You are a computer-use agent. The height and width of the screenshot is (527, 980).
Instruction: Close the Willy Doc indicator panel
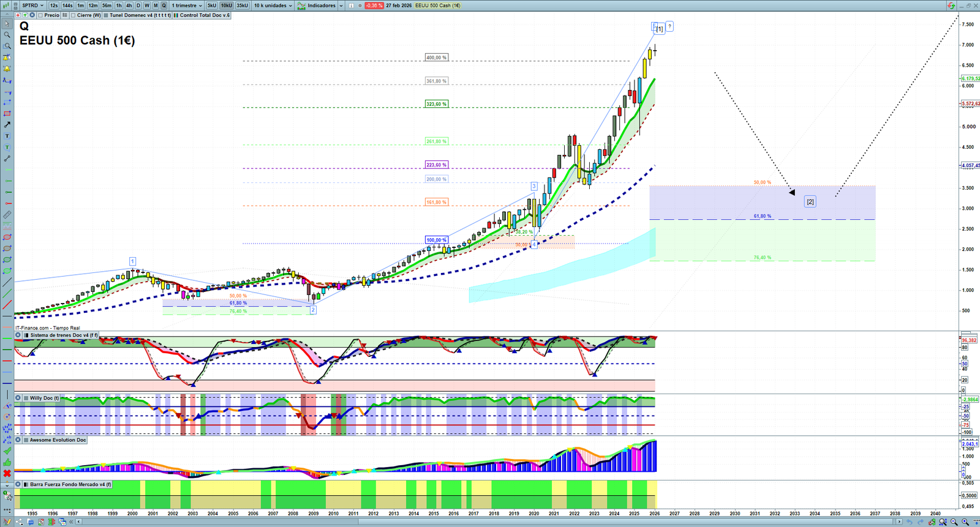pyautogui.click(x=18, y=398)
